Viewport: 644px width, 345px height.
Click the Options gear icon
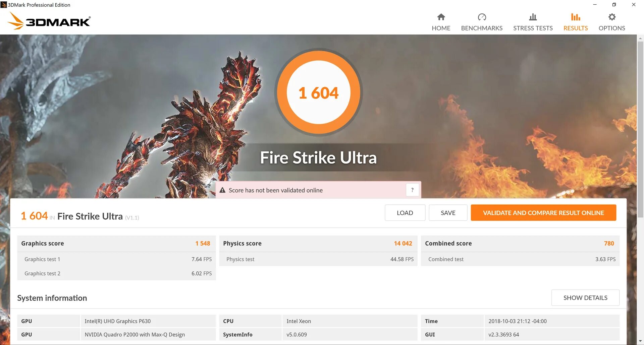pyautogui.click(x=612, y=17)
